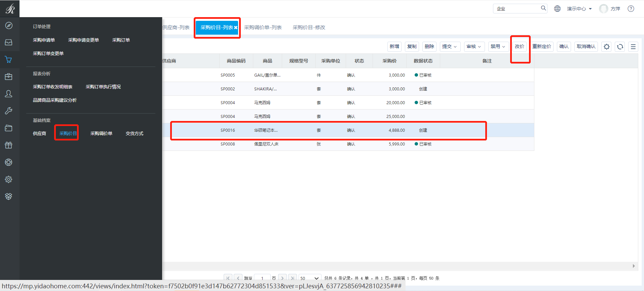
Task: Select row with code SP0016
Action: [348, 130]
